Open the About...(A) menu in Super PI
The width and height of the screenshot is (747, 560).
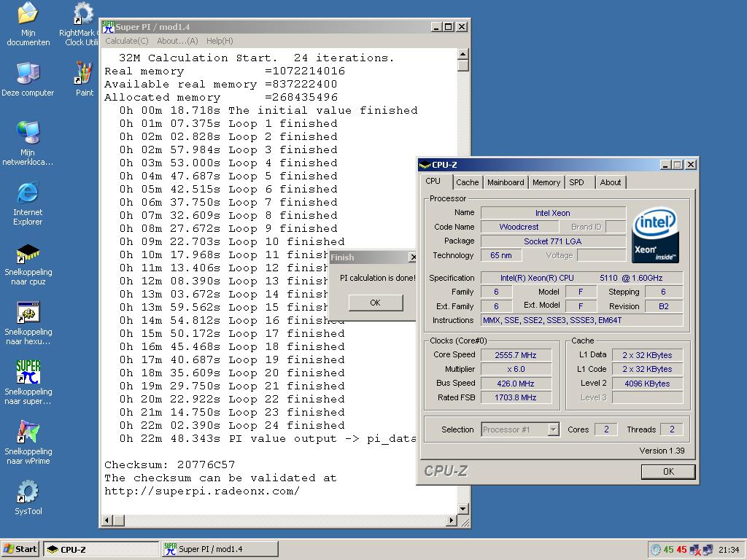coord(177,41)
